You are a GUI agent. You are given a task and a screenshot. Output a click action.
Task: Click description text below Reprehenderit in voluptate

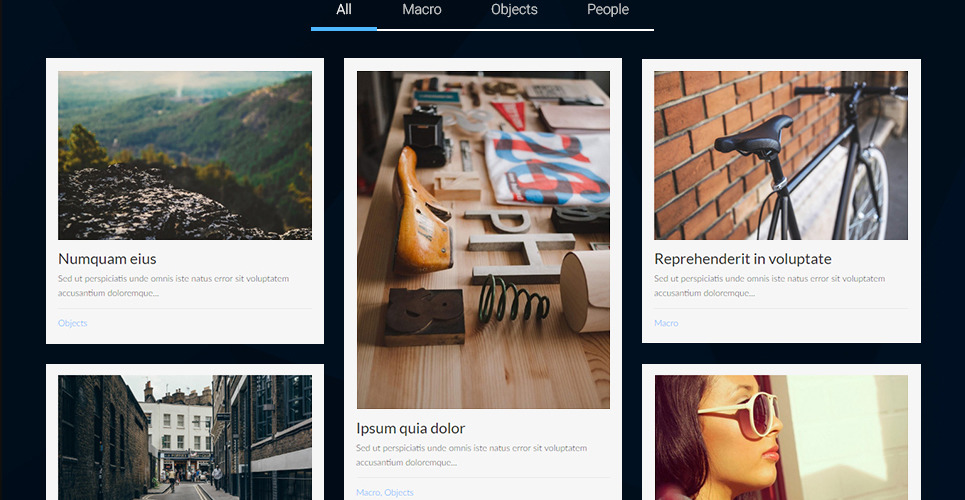[x=769, y=285]
